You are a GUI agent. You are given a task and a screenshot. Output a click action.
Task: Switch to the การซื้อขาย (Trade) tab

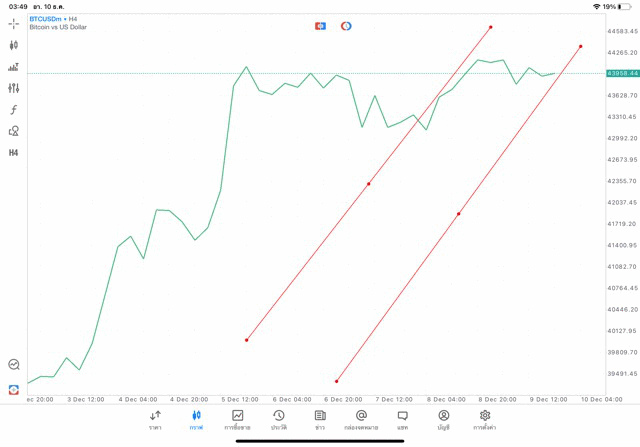coord(238,419)
